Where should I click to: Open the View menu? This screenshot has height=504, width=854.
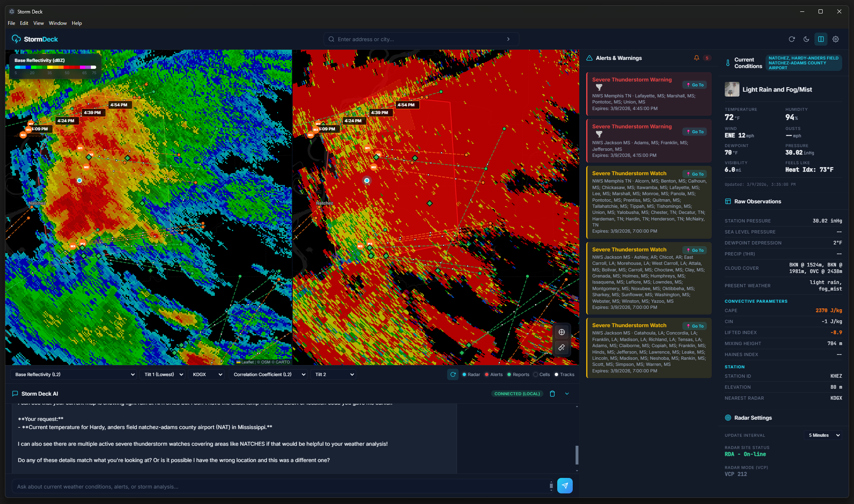38,23
